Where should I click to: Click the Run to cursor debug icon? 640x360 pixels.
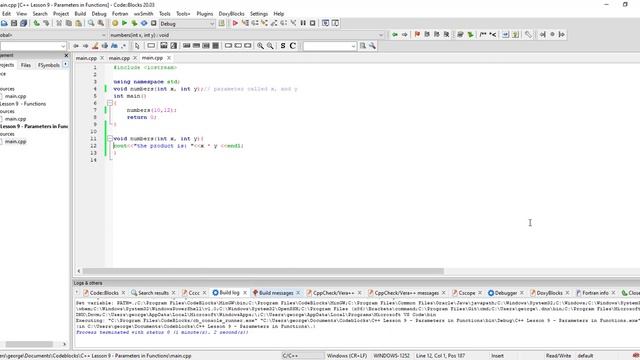point(245,23)
